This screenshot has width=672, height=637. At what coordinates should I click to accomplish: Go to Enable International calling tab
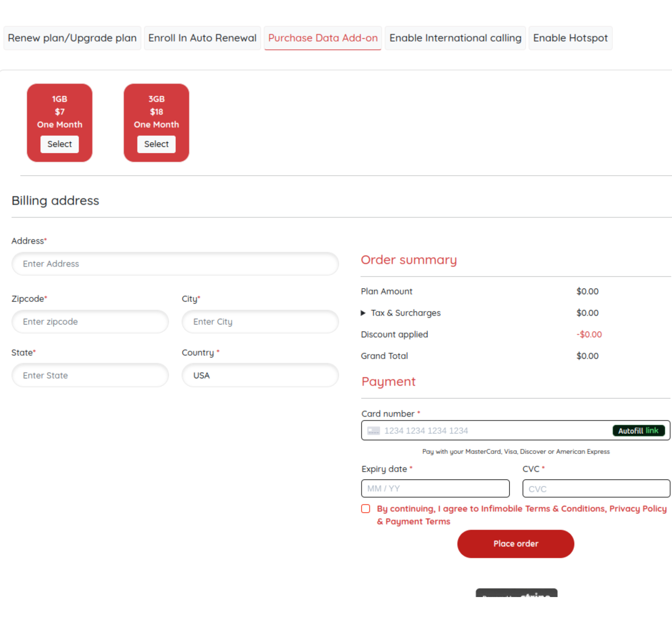click(x=455, y=38)
